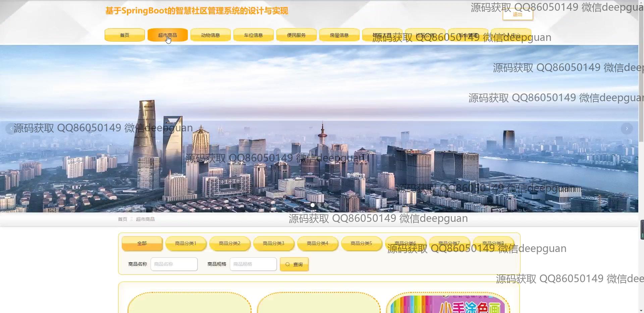Open the 动物信息 navigation tab
The height and width of the screenshot is (313, 644).
211,35
